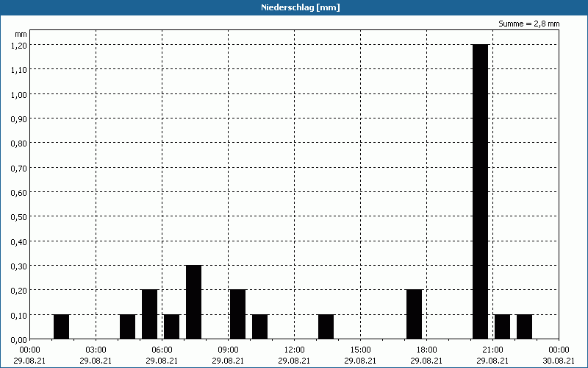The image size is (588, 368).
Task: Select the 0,10 mm bar after 10:00
Action: click(260, 327)
